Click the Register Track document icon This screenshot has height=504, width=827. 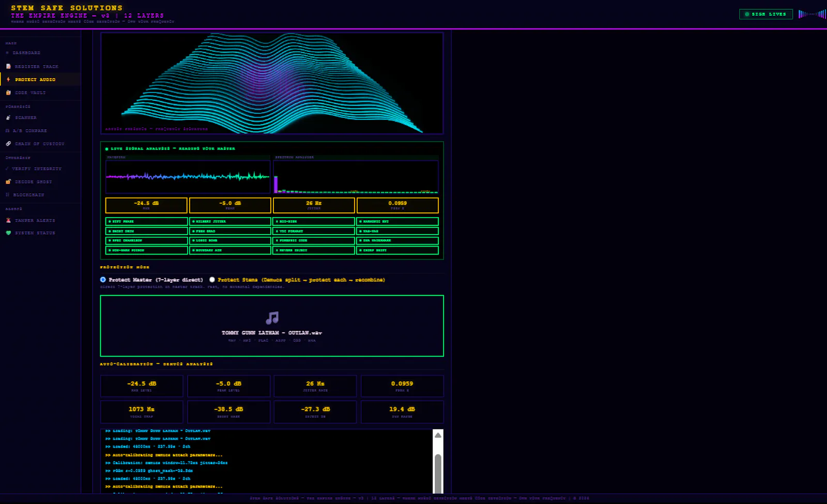pos(8,67)
